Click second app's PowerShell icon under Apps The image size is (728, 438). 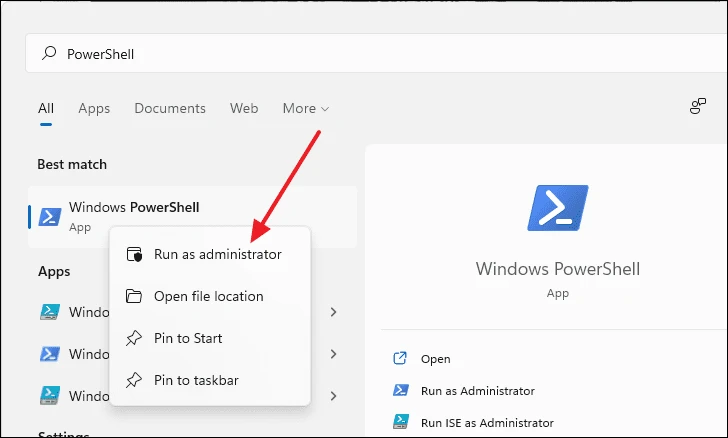[50, 354]
